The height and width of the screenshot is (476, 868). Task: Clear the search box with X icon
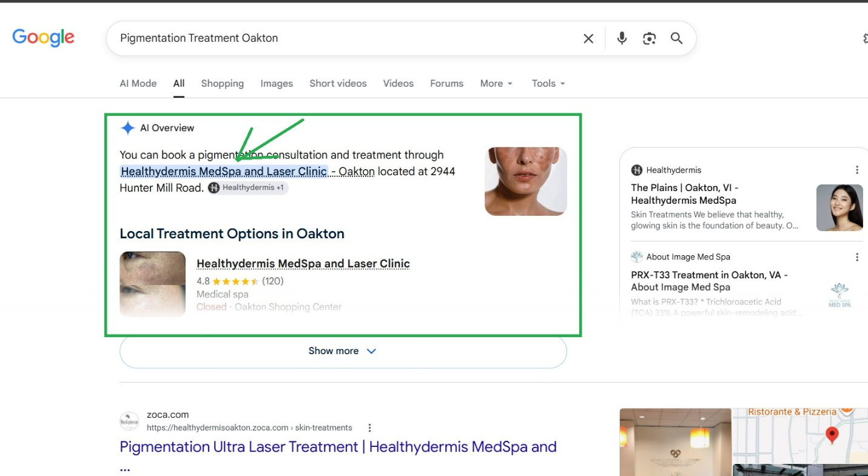point(588,38)
